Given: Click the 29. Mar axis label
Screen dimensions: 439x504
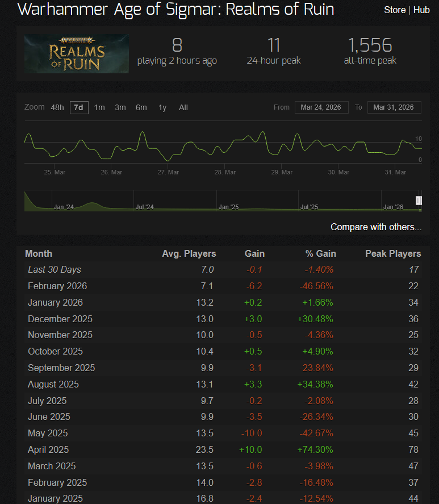Looking at the screenshot, I should point(282,172).
